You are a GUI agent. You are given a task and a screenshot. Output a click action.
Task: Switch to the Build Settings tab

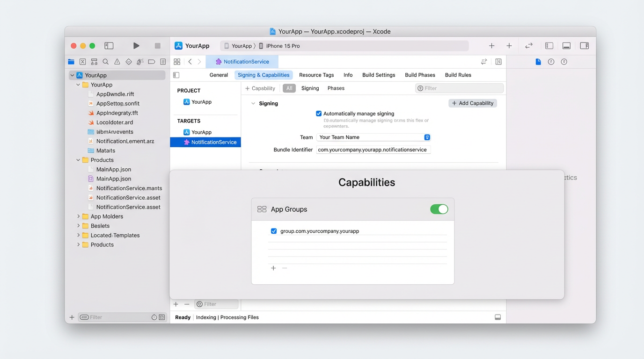click(379, 75)
